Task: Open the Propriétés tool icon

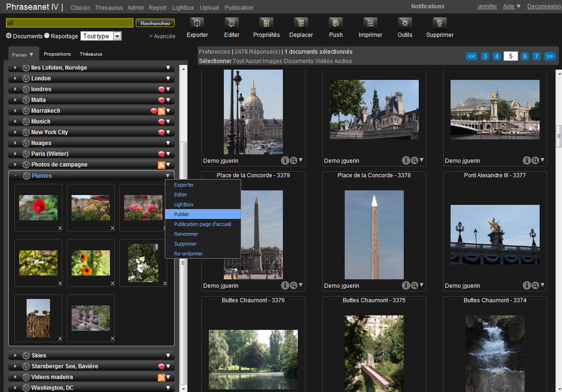Action: point(266,23)
